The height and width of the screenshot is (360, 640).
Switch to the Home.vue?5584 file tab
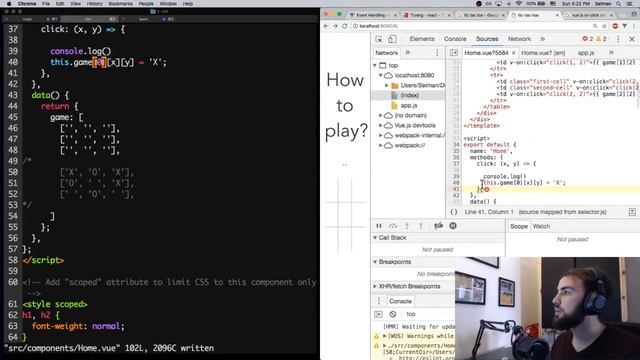[x=486, y=53]
